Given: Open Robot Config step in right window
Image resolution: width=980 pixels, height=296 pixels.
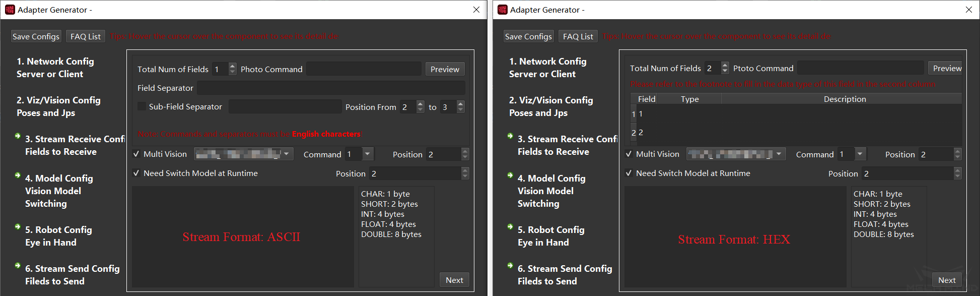Looking at the screenshot, I should tap(551, 236).
